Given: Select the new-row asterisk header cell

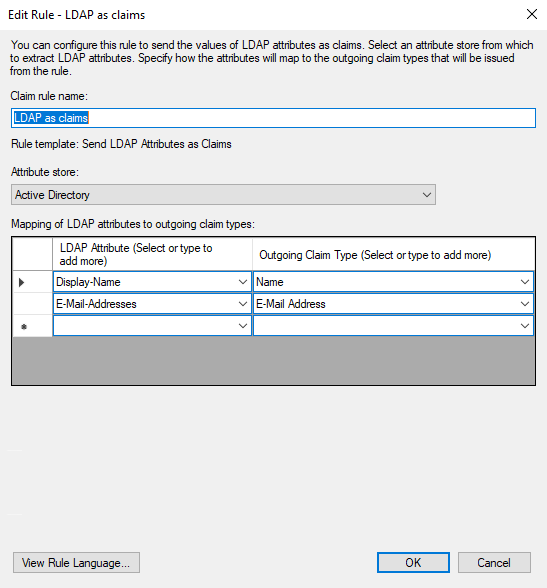Looking at the screenshot, I should tap(32, 326).
